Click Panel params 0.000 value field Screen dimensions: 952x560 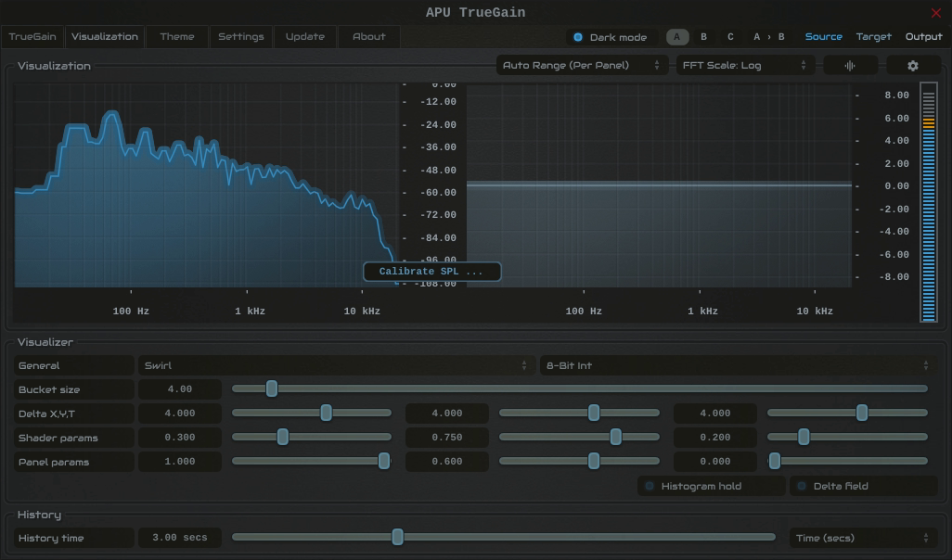[715, 462]
